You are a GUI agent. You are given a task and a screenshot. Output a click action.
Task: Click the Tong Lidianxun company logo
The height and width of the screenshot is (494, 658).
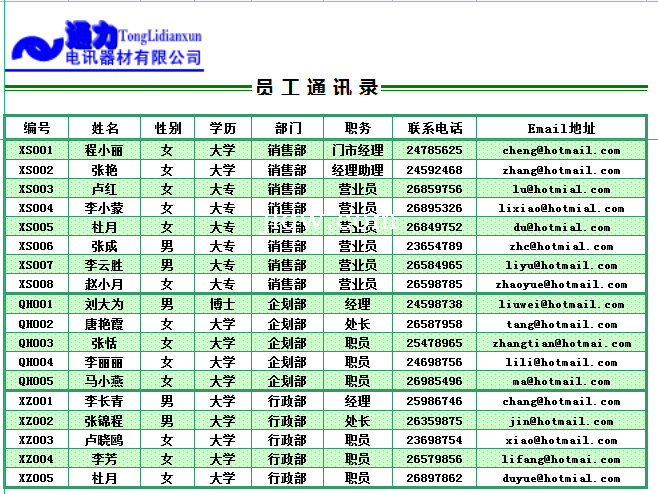point(105,45)
